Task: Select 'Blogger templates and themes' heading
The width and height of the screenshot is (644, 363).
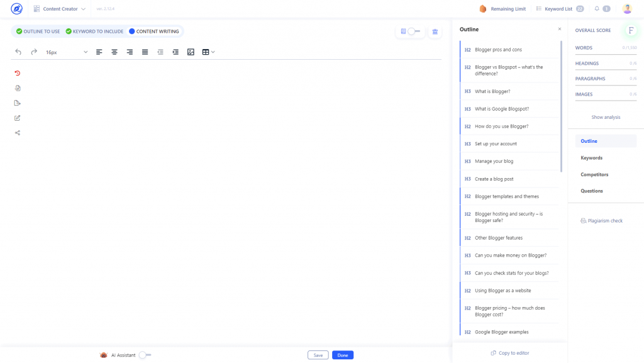Action: (x=509, y=196)
